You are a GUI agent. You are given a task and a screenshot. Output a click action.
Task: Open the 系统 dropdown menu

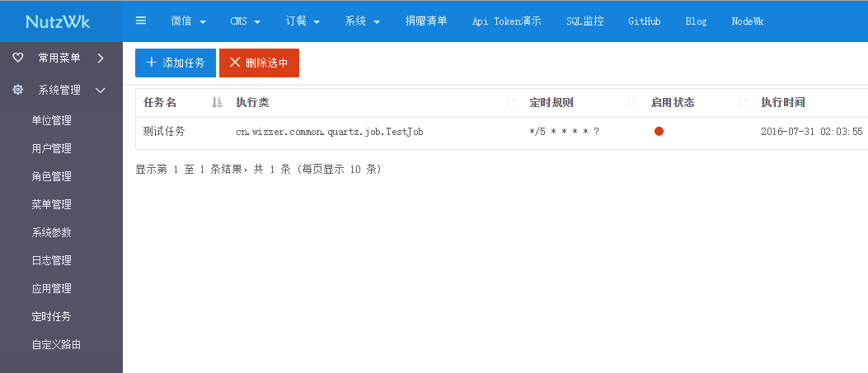[x=362, y=21]
